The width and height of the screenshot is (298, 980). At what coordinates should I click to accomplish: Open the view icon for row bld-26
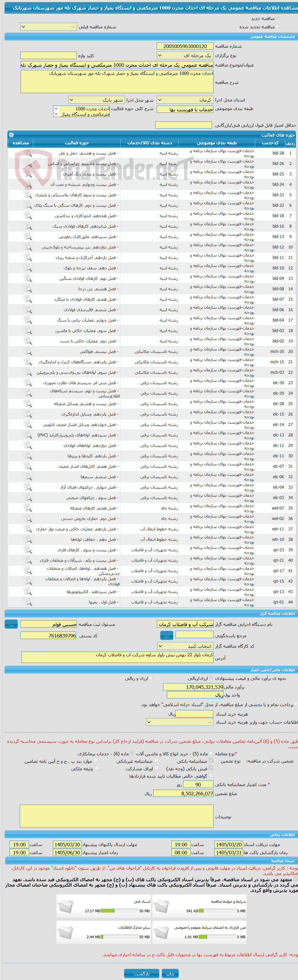(x=27, y=163)
